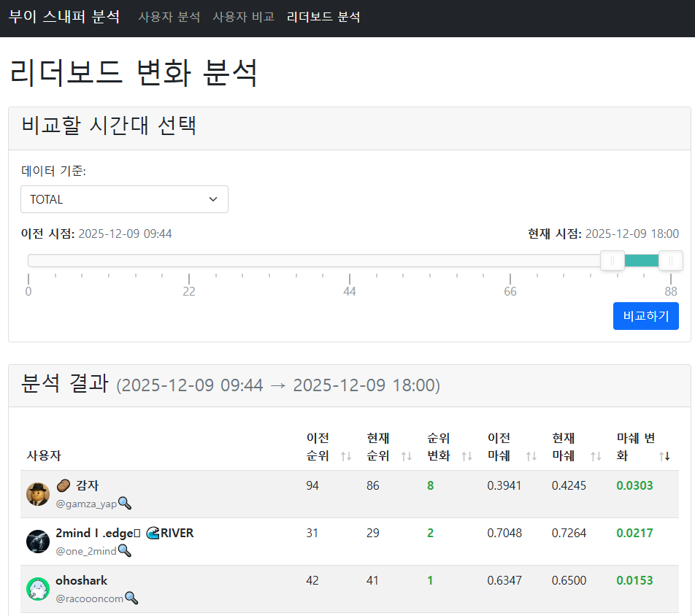Screen dimensions: 695x616
Task: Open the TOTAL data basis dropdown
Action: [125, 199]
